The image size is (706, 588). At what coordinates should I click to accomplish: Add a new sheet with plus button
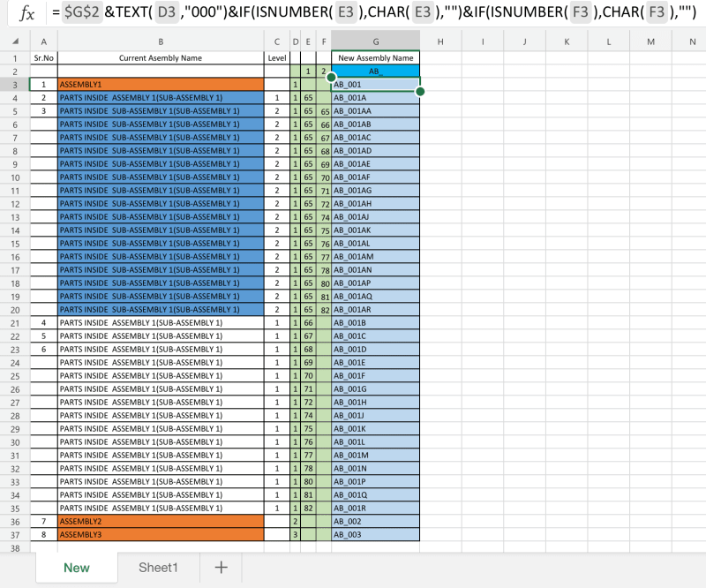tap(222, 568)
